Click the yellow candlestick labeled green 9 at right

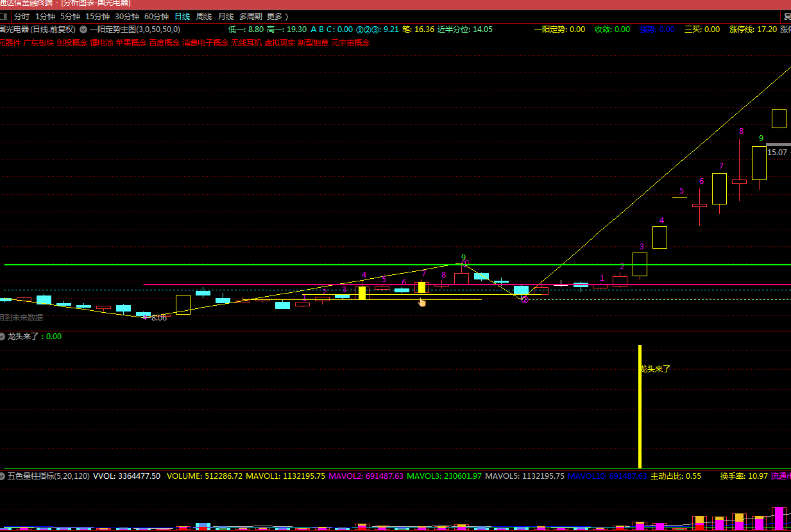click(x=759, y=163)
